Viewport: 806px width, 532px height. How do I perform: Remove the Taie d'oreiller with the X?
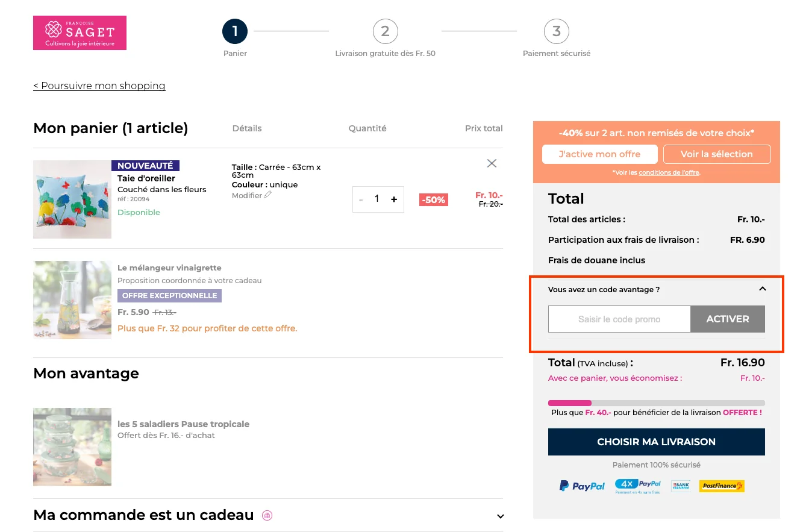(491, 163)
